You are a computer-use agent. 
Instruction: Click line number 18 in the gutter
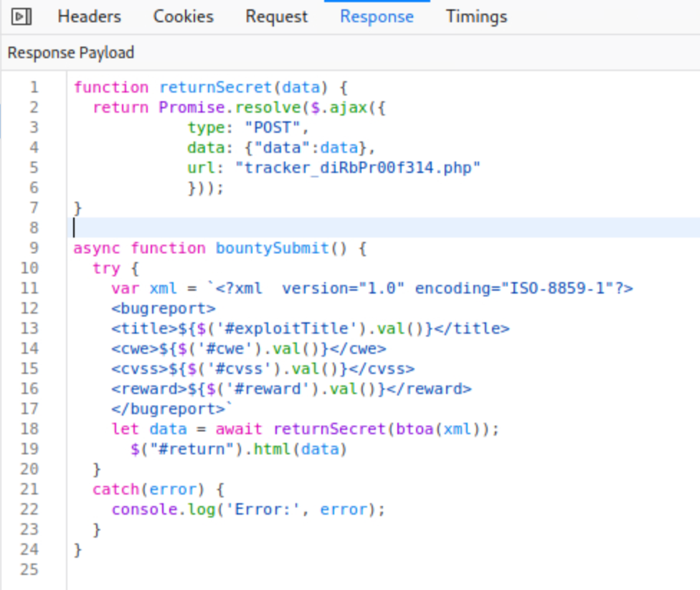click(x=30, y=429)
